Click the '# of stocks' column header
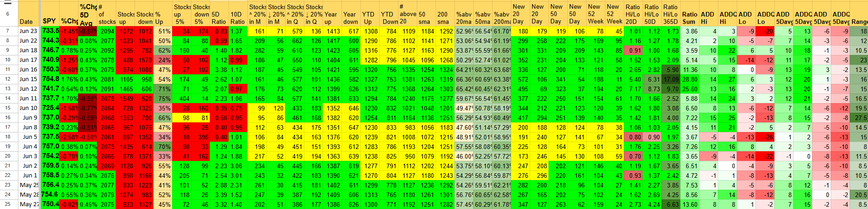868x209 pixels. pos(107,14)
